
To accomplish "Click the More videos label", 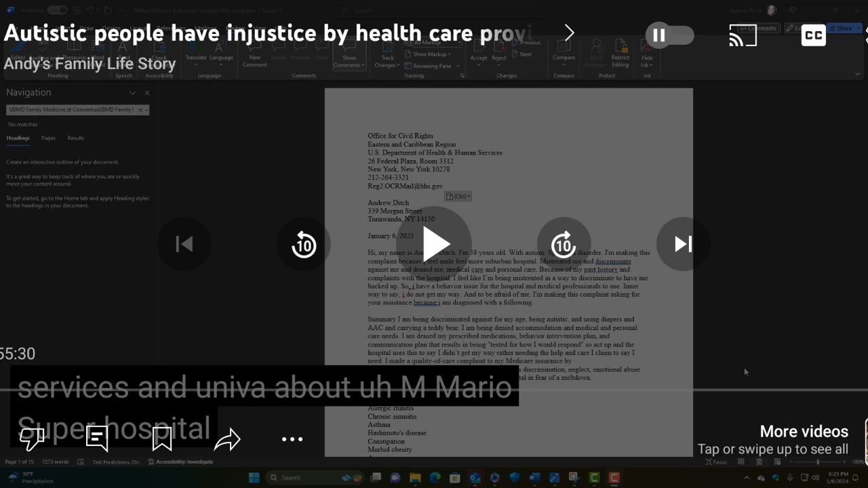I will click(x=804, y=432).
